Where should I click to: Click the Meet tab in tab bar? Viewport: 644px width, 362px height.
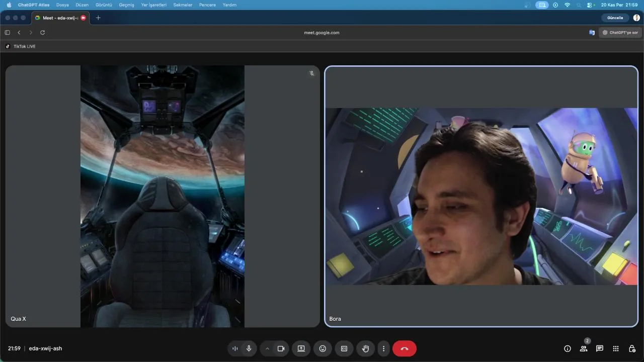coord(60,18)
